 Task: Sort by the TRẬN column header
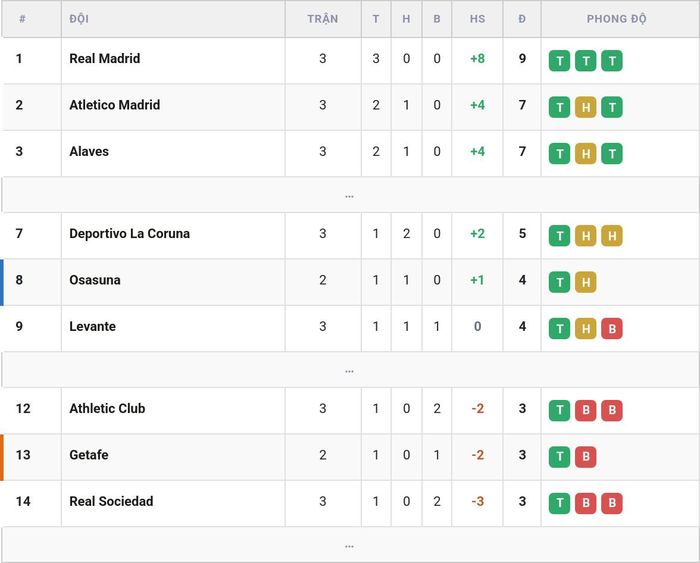323,19
